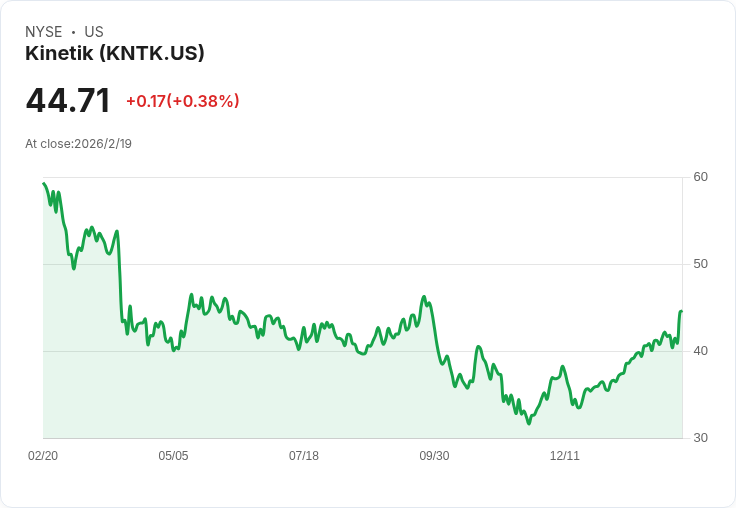Click the 02/20 date axis label
The width and height of the screenshot is (736, 508).
(43, 455)
